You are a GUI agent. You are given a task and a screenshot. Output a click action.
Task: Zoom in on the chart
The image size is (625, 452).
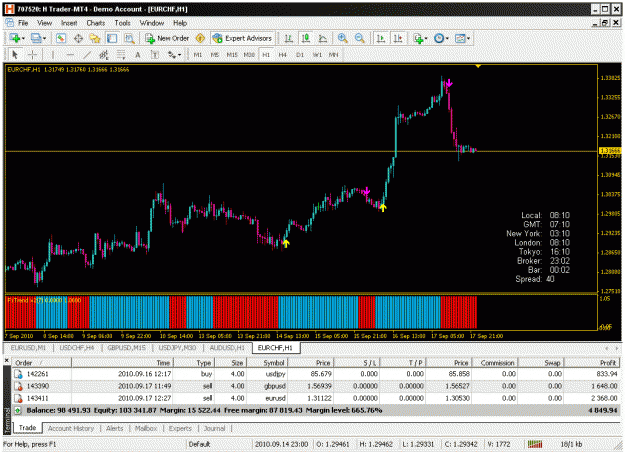click(342, 38)
